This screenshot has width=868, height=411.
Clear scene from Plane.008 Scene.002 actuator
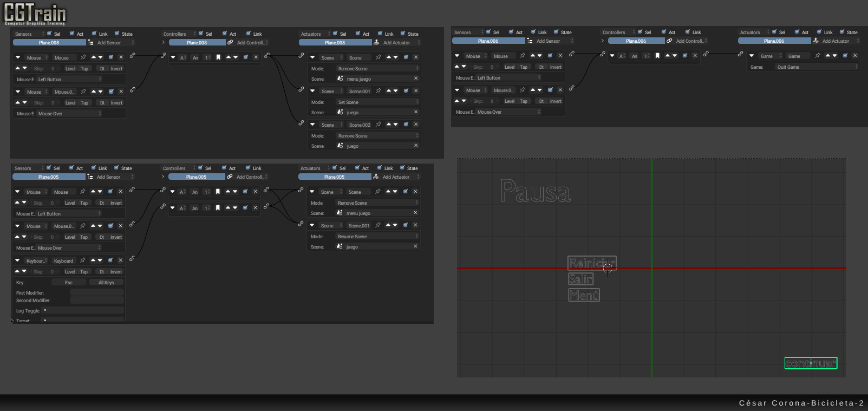416,146
